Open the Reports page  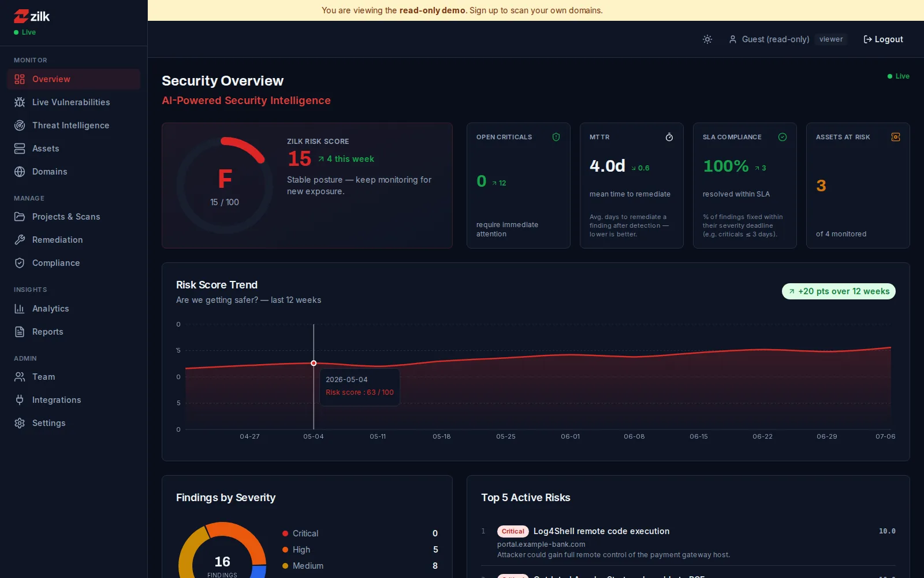(x=74, y=332)
